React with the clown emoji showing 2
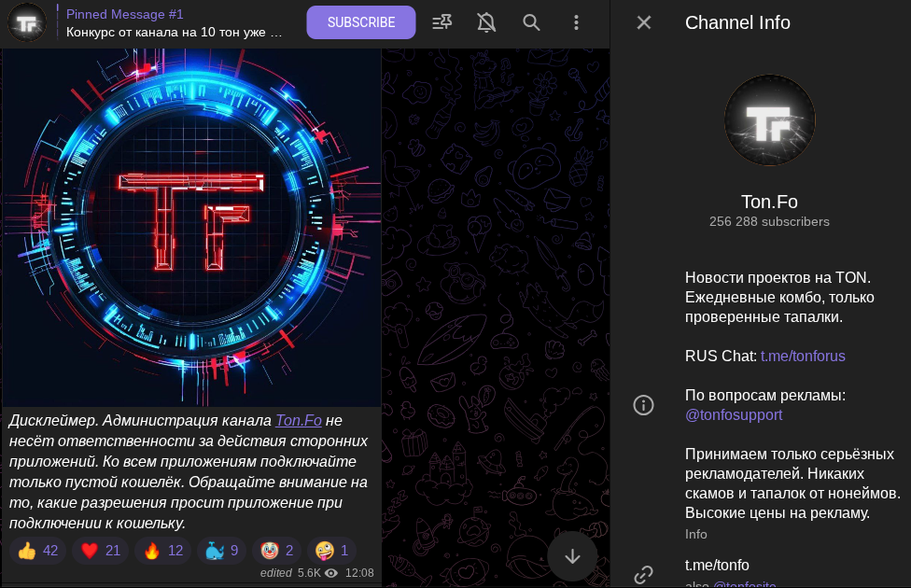This screenshot has height=588, width=911. coord(276,551)
